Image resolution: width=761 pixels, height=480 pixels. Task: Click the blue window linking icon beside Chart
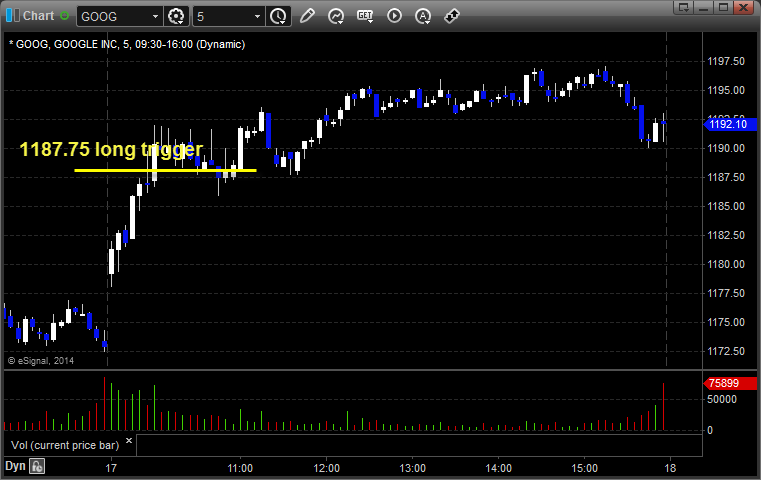coord(13,16)
